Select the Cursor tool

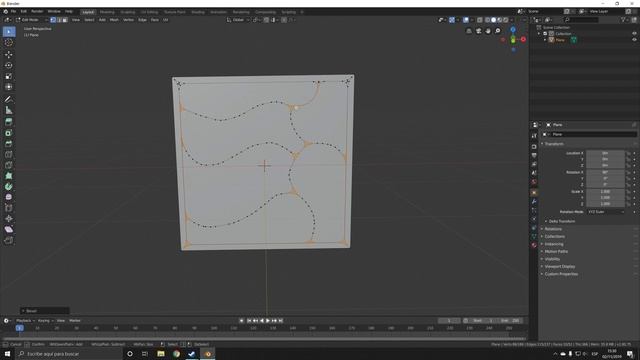[9, 42]
